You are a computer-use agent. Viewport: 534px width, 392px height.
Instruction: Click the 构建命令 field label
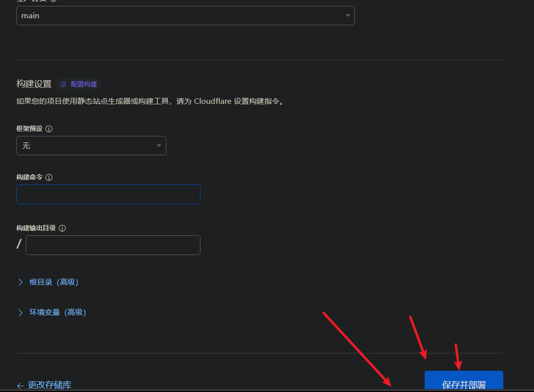[29, 177]
